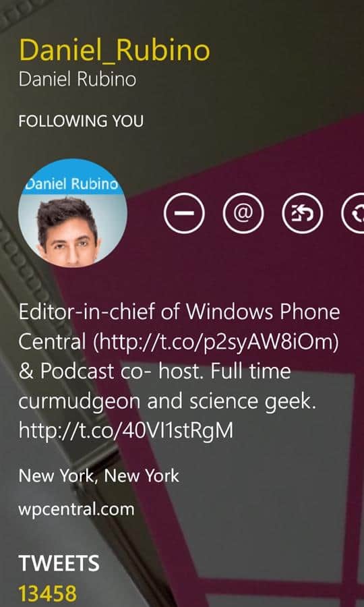Open the TWEETS section label
364x607 pixels.
pyautogui.click(x=59, y=563)
